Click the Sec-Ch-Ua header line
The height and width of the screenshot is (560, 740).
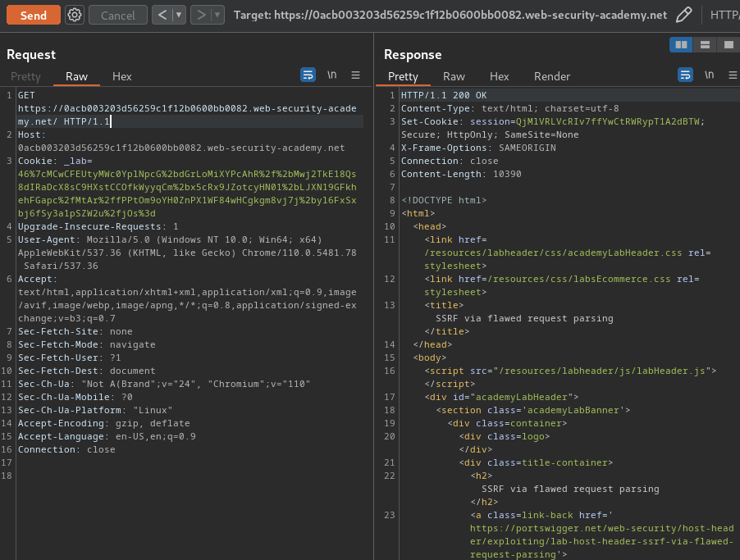164,384
